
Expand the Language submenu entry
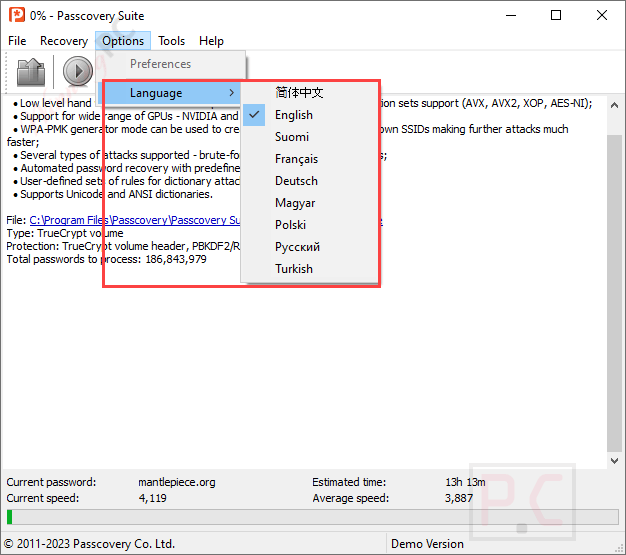(x=169, y=93)
